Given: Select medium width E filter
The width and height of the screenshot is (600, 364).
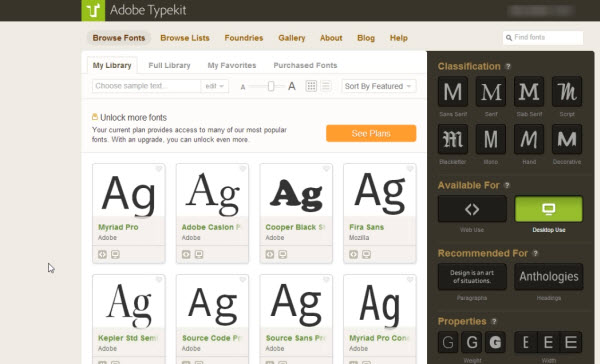Looking at the screenshot, I should tap(548, 342).
